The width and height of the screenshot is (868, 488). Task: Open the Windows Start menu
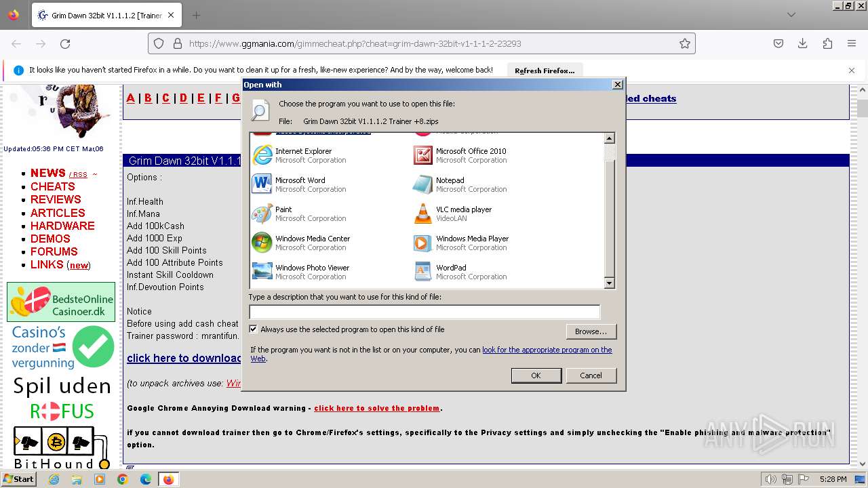click(18, 479)
